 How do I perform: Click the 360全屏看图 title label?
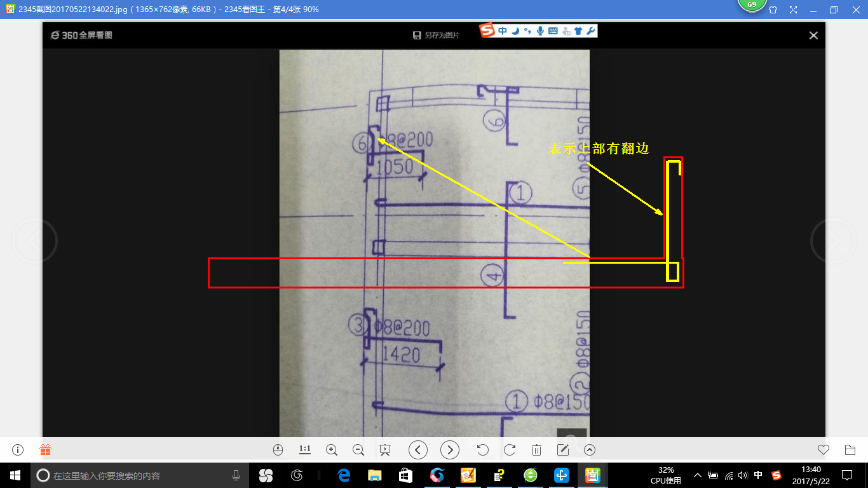pyautogui.click(x=82, y=36)
